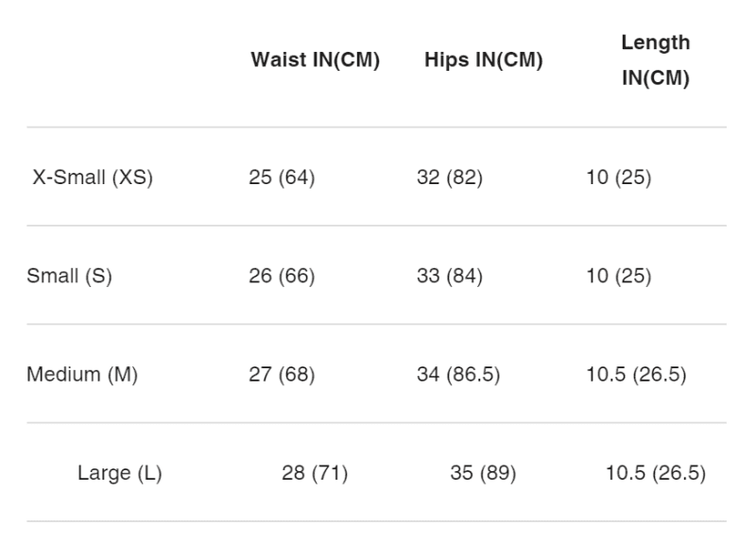Click the 34 (86.5) hips value
The height and width of the screenshot is (542, 756).
458,374
